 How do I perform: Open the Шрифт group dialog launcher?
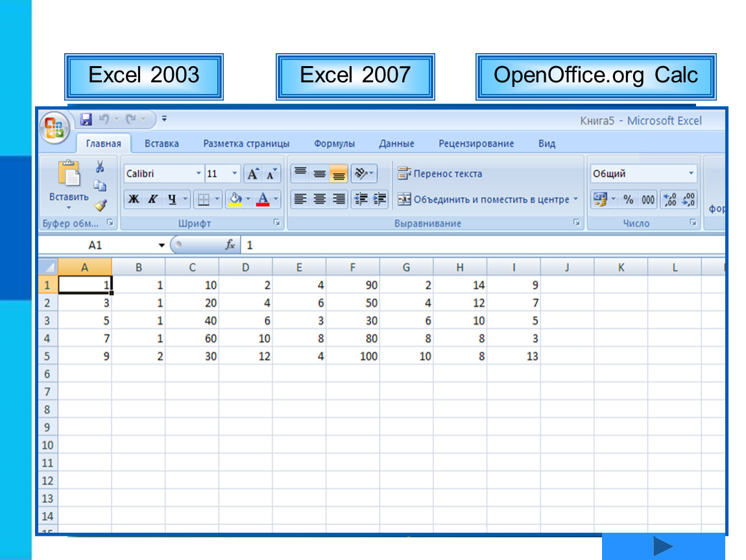point(277,222)
